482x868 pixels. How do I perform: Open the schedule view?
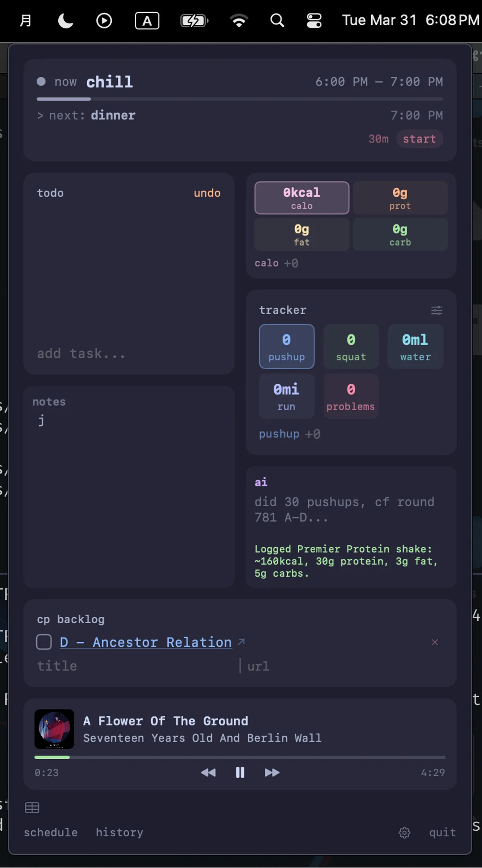[x=51, y=833]
